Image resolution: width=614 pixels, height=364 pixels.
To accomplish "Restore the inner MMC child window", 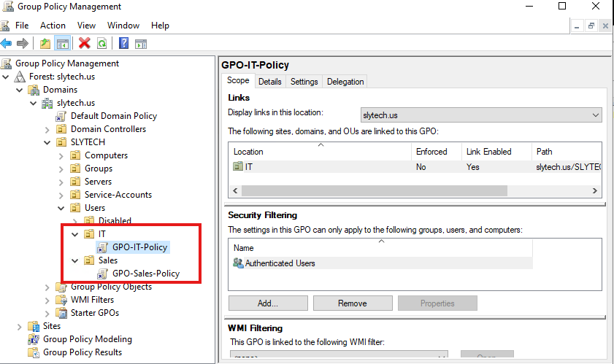I will (x=591, y=26).
